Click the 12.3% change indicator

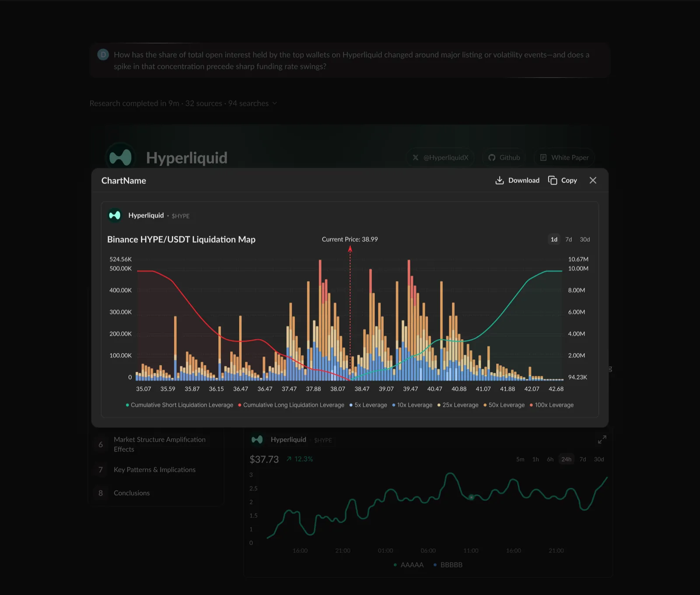[300, 459]
